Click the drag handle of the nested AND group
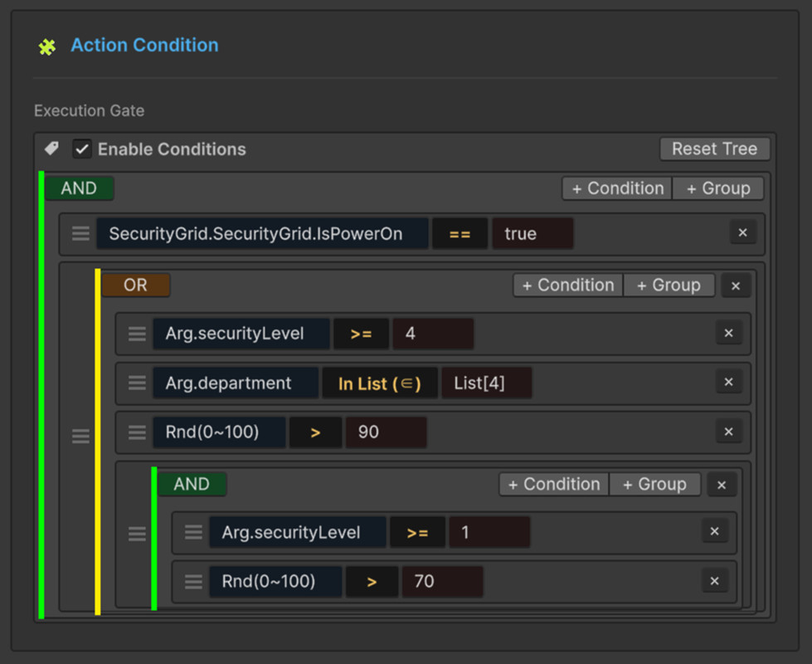Image resolution: width=812 pixels, height=664 pixels. pyautogui.click(x=137, y=533)
